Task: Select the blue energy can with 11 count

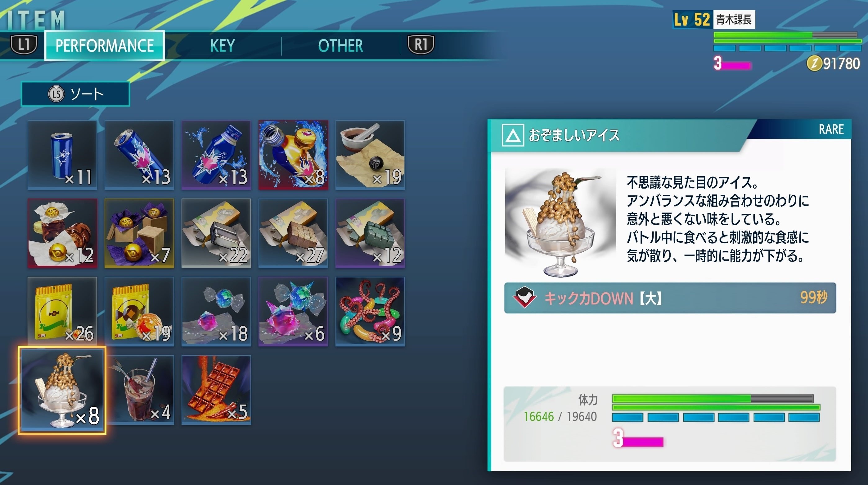Action: pos(62,155)
